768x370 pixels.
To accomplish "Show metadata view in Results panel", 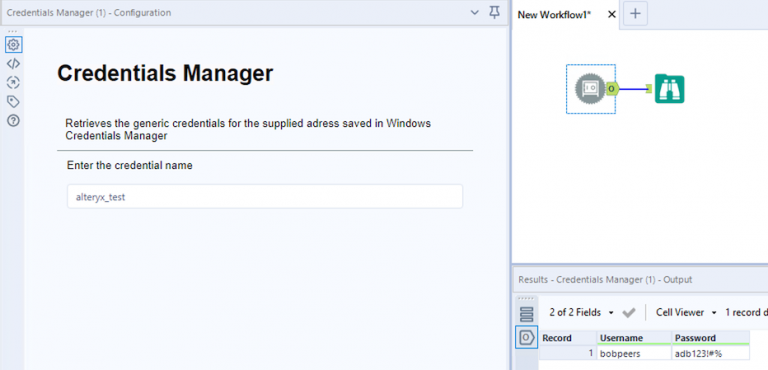I will 526,314.
